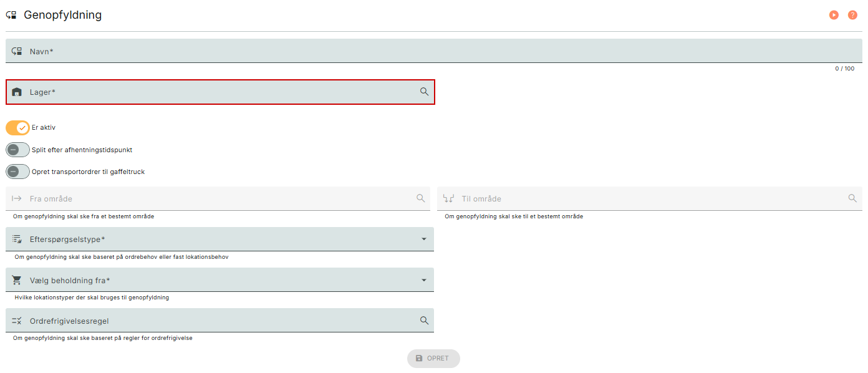Open the orange help question-mark icon
The image size is (868, 373).
coord(852,15)
